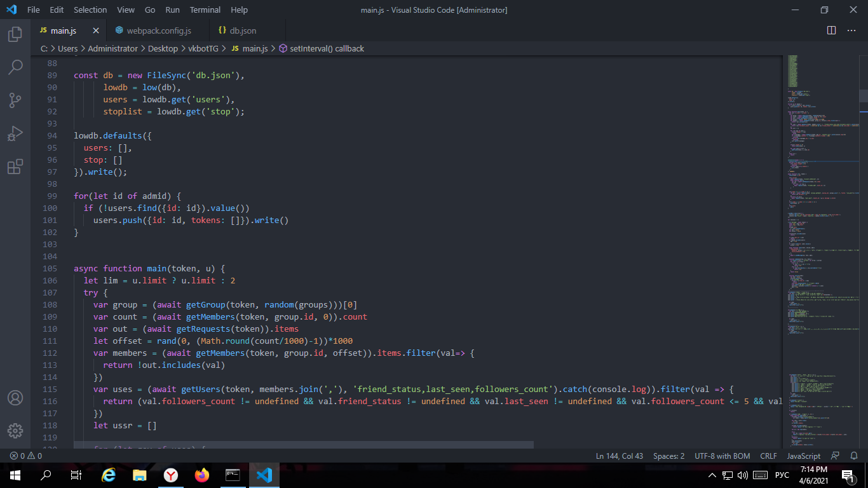The image size is (868, 488).
Task: Open the Extensions view
Action: [15, 166]
